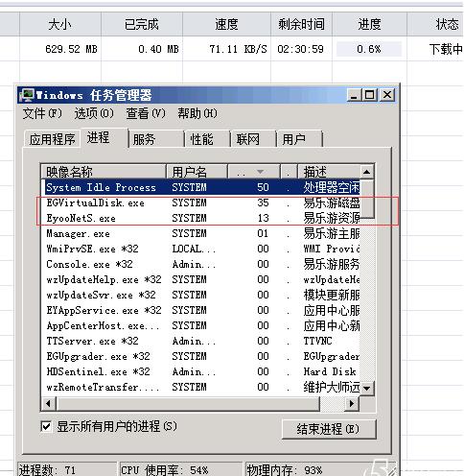Click the Task Manager title bar icon
This screenshot has height=476, width=464.
coord(27,95)
